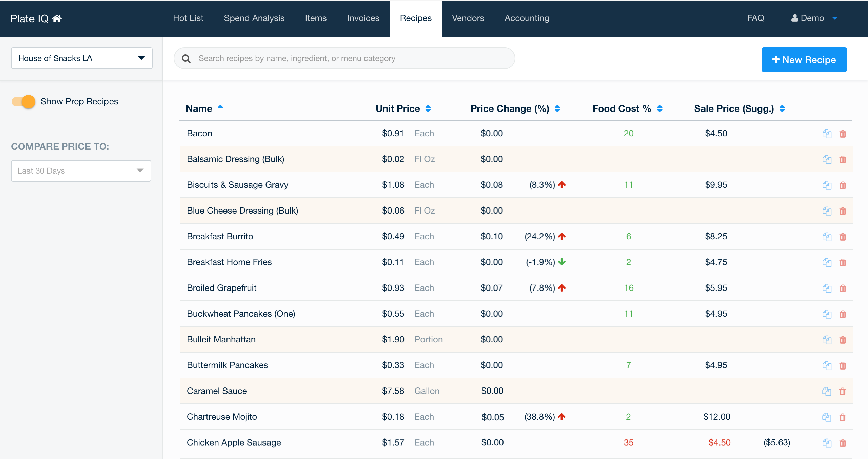Viewport: 868px width, 459px height.
Task: Delete the Broiled Grapefruit recipe with the trash icon
Action: click(843, 288)
